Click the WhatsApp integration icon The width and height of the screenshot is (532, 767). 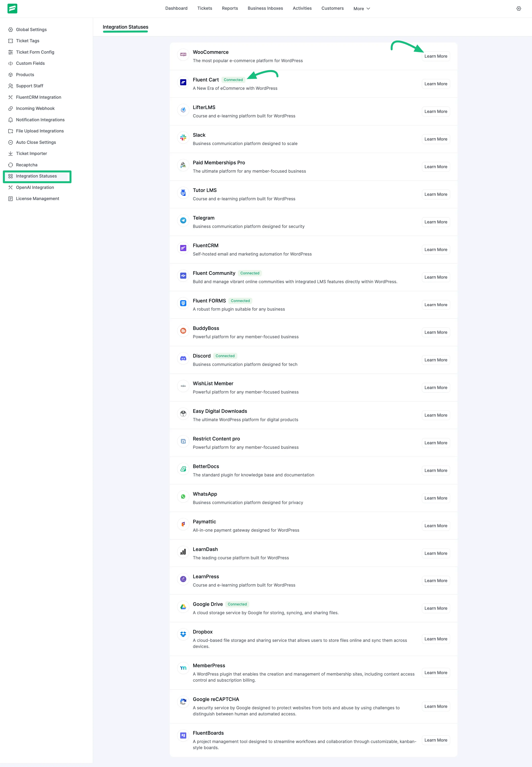[183, 496]
